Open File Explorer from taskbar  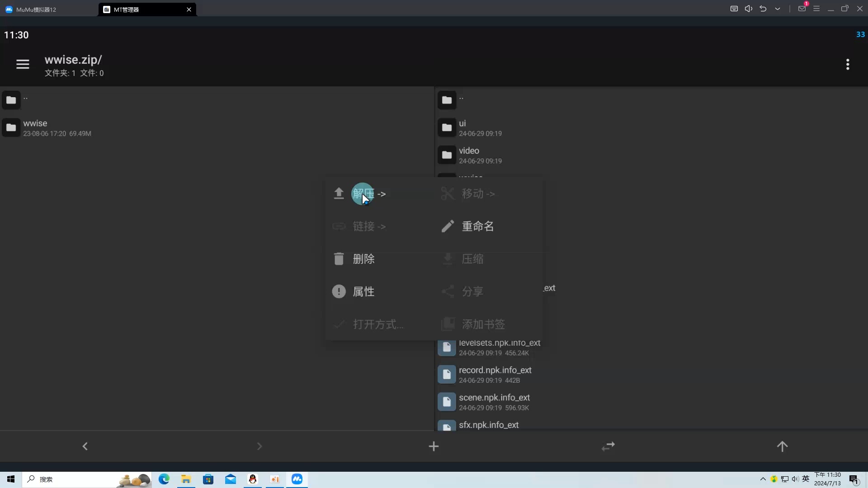[x=186, y=479]
